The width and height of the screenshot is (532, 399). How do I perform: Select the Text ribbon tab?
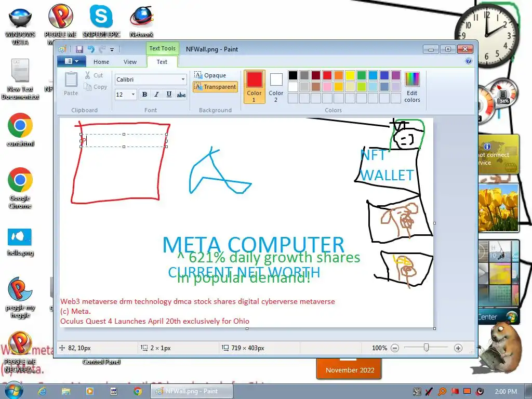pyautogui.click(x=162, y=62)
